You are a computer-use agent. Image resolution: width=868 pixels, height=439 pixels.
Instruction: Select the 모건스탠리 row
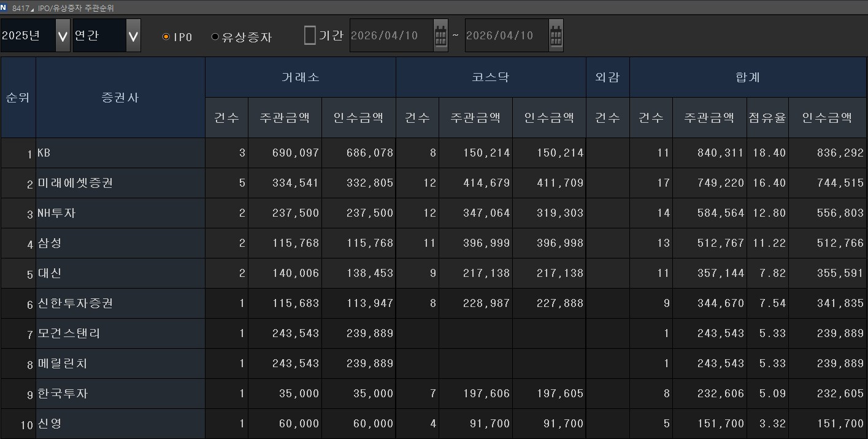(x=69, y=333)
